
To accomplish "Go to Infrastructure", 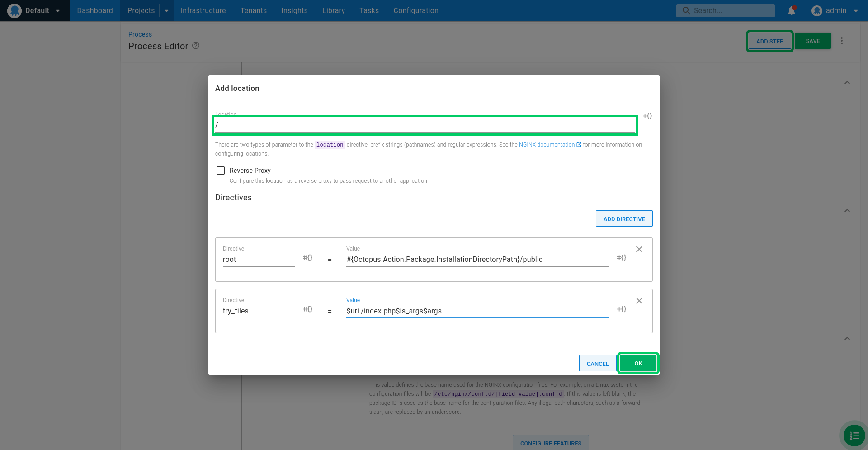I will [203, 10].
